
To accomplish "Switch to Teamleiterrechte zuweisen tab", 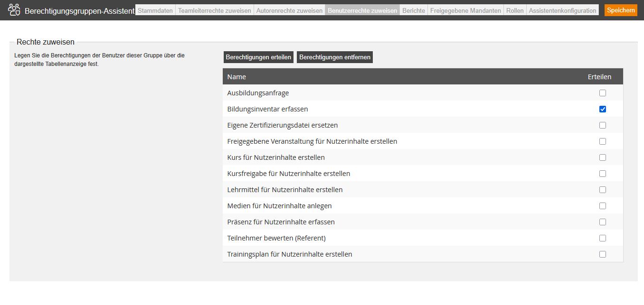I will tap(214, 10).
